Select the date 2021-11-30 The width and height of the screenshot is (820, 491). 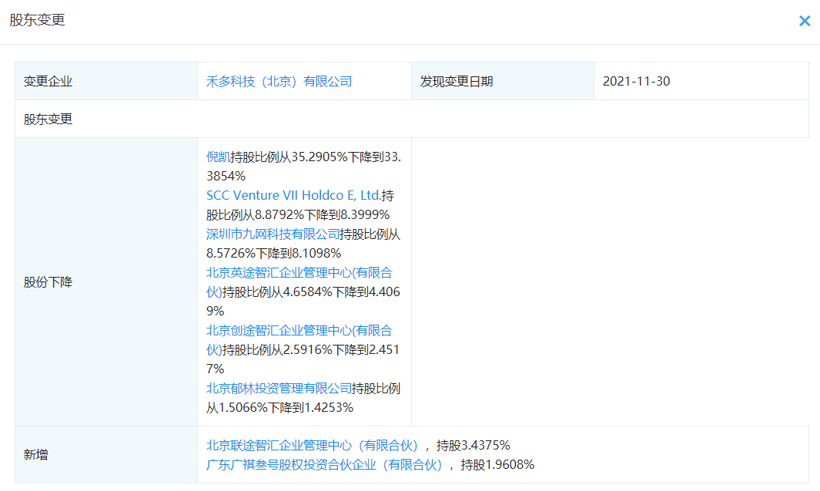636,82
